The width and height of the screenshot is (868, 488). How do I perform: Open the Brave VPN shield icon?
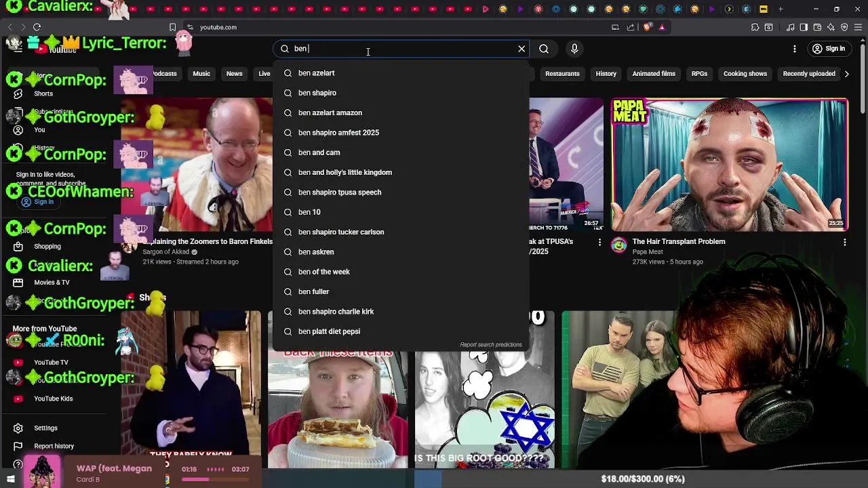844,27
